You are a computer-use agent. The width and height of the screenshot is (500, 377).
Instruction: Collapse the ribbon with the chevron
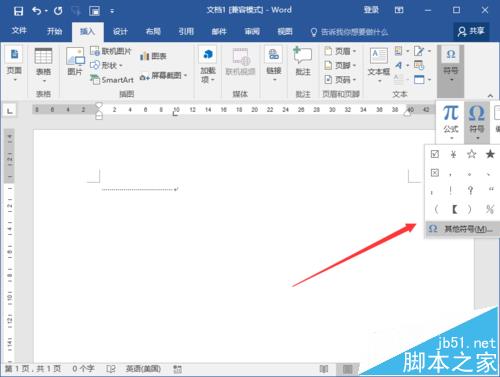(490, 96)
